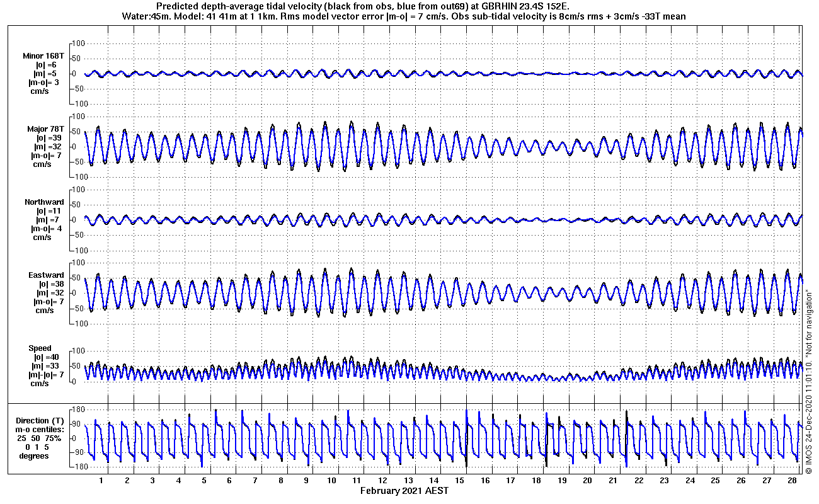Click the date tick '12' on the x-axis
Image resolution: width=819 pixels, height=504 pixels.
pos(383,480)
